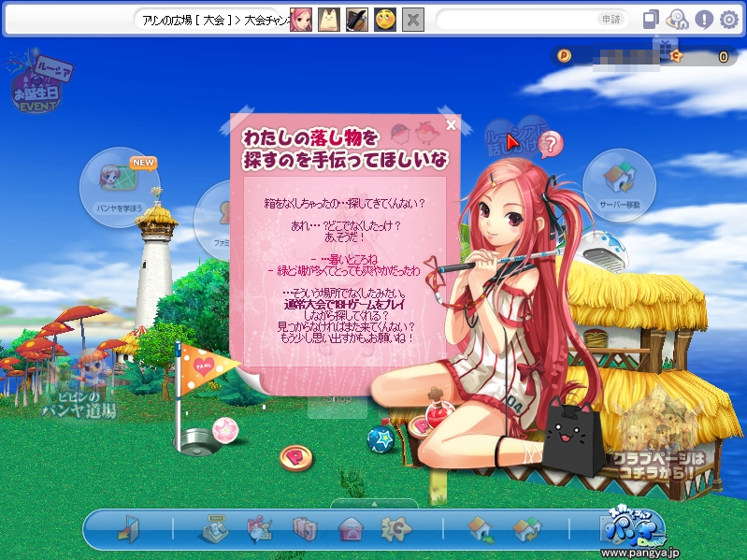747x560 pixels.
Task: Open the cash register shop icon
Action: [214, 528]
